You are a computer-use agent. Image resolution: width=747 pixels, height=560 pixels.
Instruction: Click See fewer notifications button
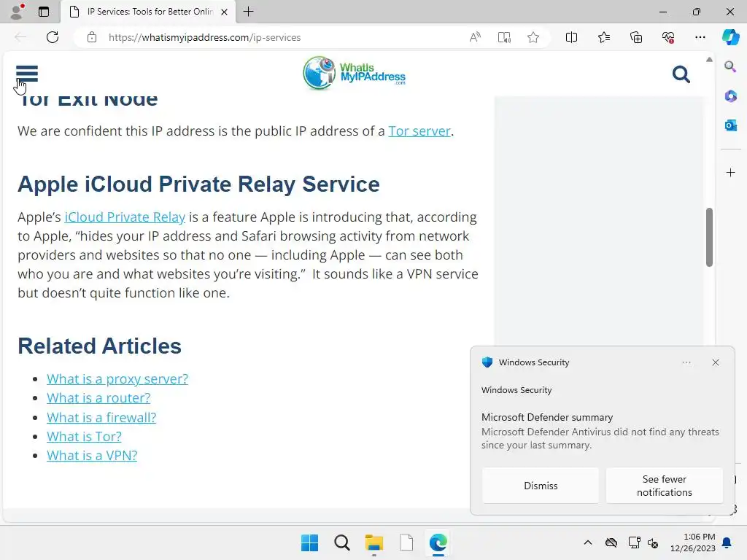664,486
